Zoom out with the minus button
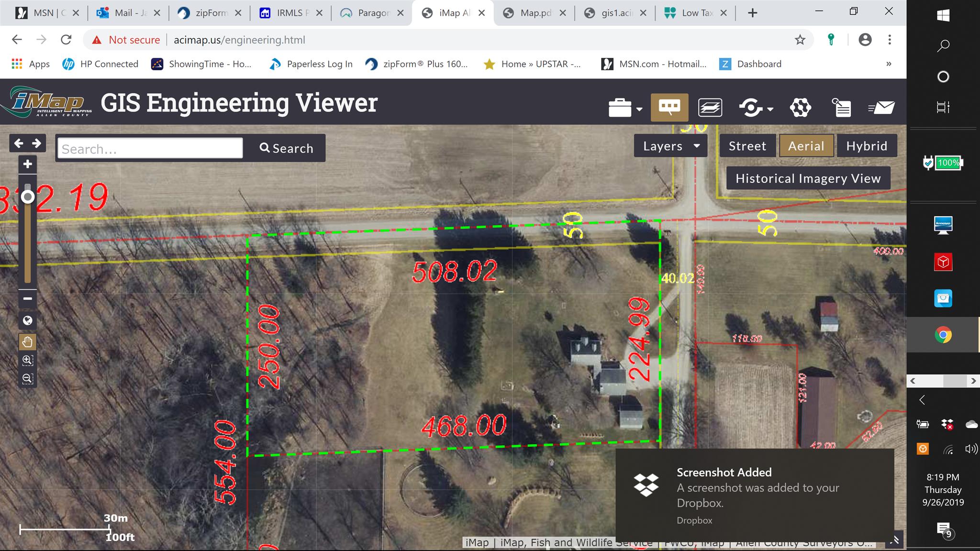 tap(28, 298)
